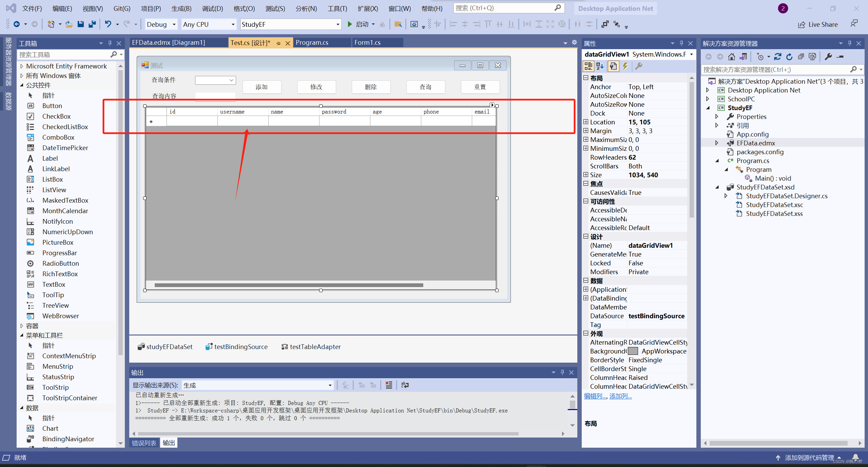The width and height of the screenshot is (868, 467).
Task: Select RadioButton control in the toolbox
Action: [60, 263]
